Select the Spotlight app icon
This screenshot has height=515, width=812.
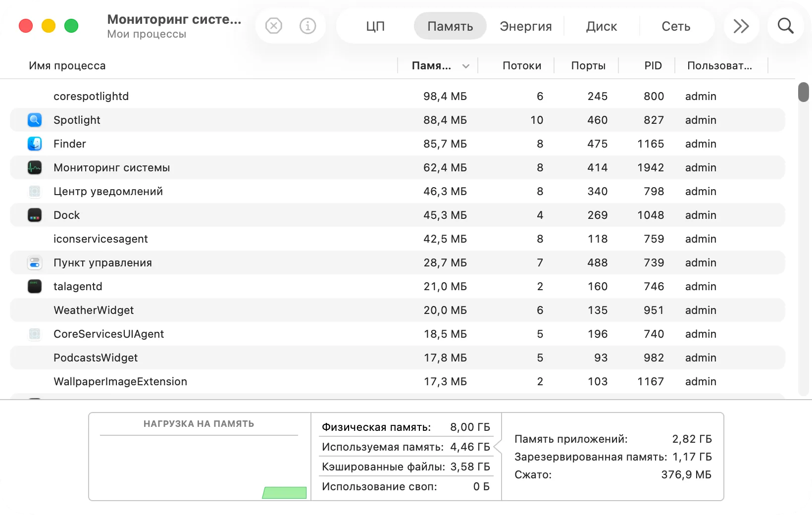(x=35, y=120)
